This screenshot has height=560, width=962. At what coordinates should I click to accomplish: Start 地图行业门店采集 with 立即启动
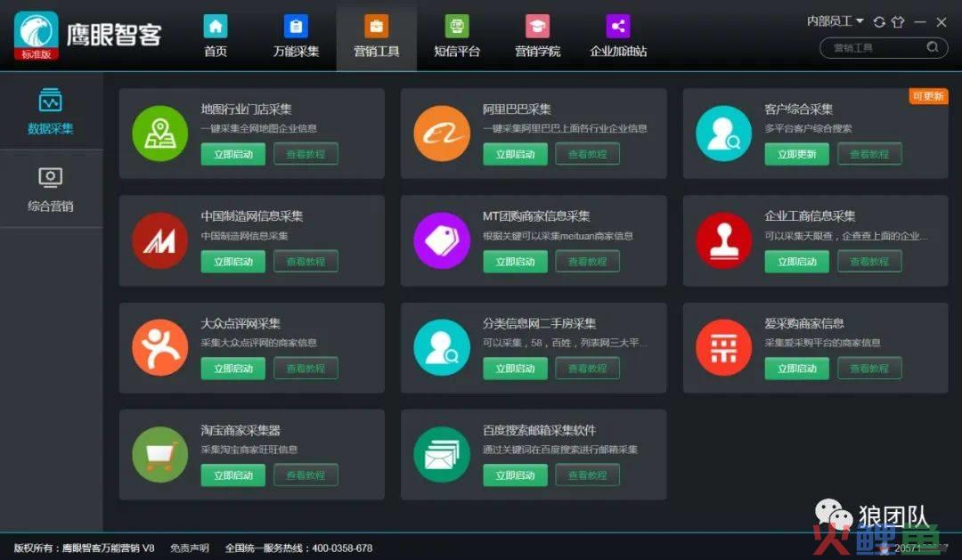click(233, 154)
